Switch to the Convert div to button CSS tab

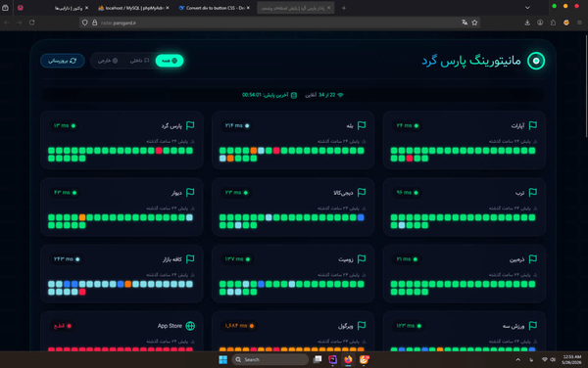(x=213, y=8)
